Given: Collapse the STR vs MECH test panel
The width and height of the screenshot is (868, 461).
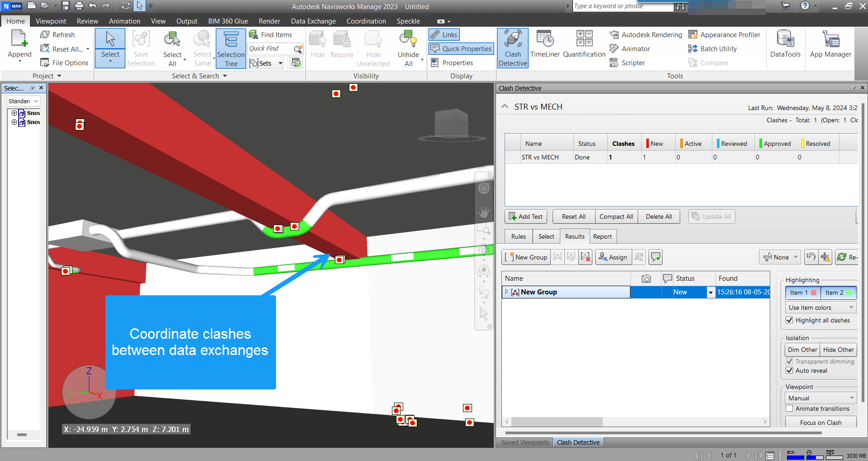Looking at the screenshot, I should pos(505,106).
